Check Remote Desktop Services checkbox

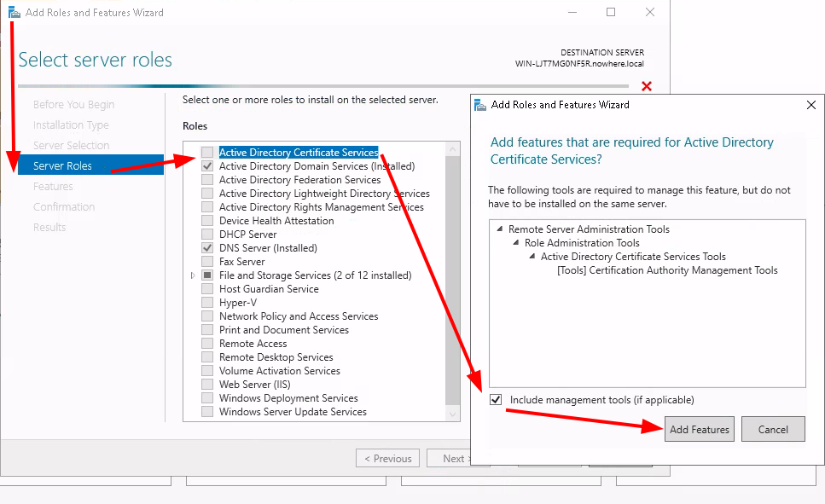coord(207,357)
